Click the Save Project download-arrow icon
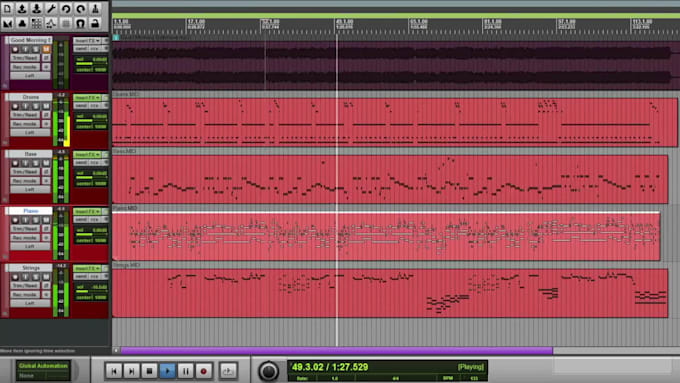680x383 pixels. coord(36,9)
